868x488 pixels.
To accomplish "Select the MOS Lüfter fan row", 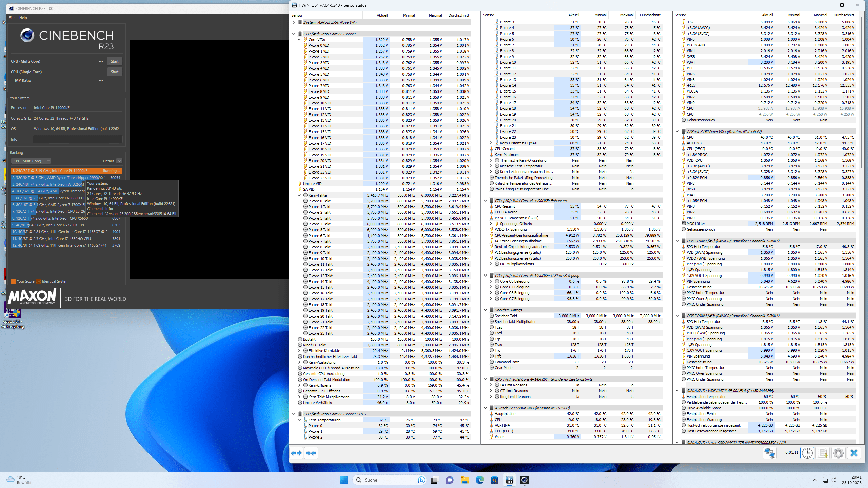I will 768,224.
